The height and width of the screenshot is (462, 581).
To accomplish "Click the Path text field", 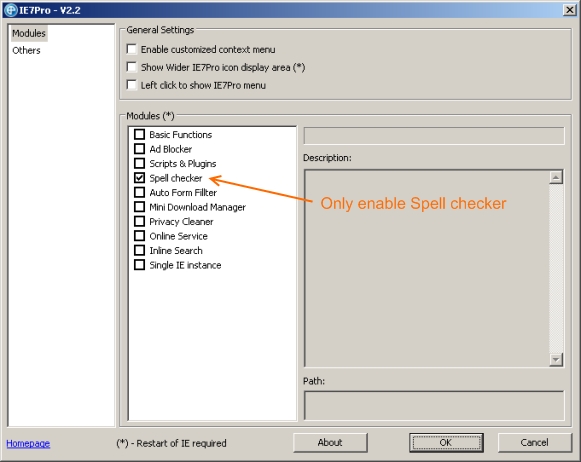I will (434, 405).
